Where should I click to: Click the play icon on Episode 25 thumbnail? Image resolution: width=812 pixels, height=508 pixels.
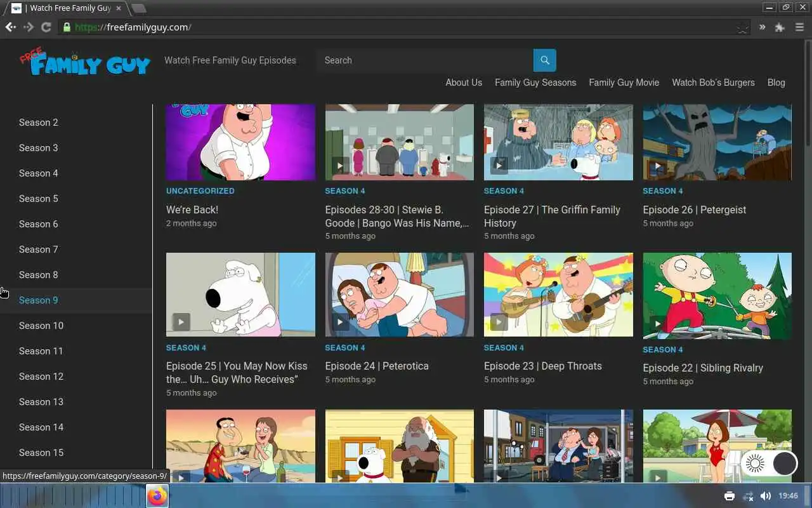point(181,322)
